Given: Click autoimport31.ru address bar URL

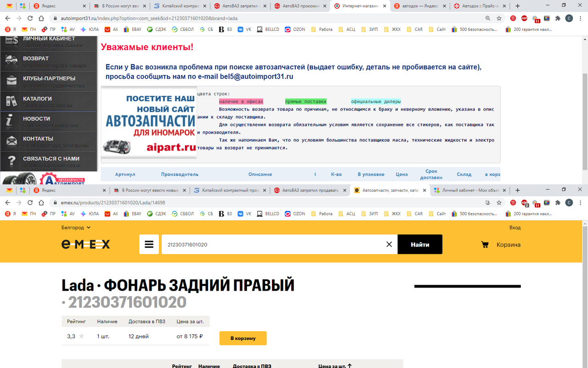Looking at the screenshot, I should point(149,18).
